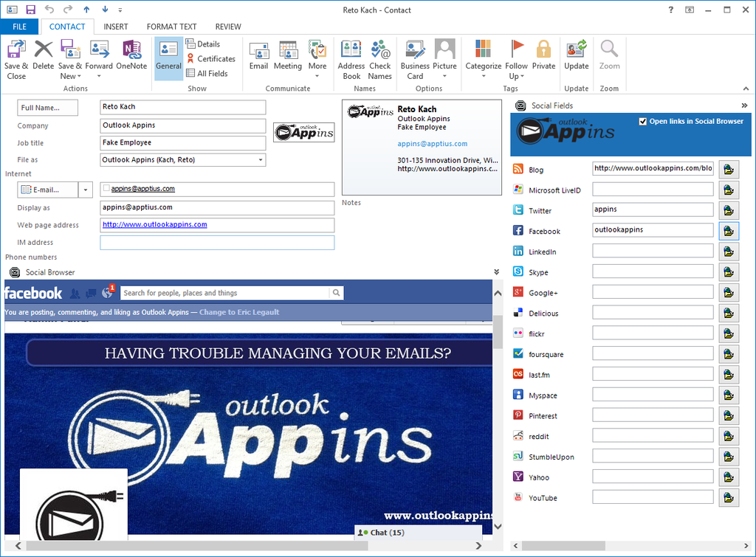Click Social Fields horizontal scrollbar thumb

(x=563, y=545)
